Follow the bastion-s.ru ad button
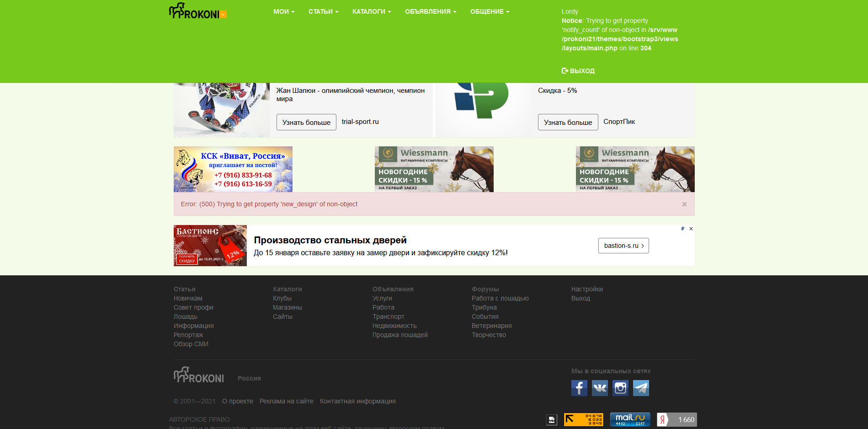Viewport: 868px width, 429px height. click(623, 246)
